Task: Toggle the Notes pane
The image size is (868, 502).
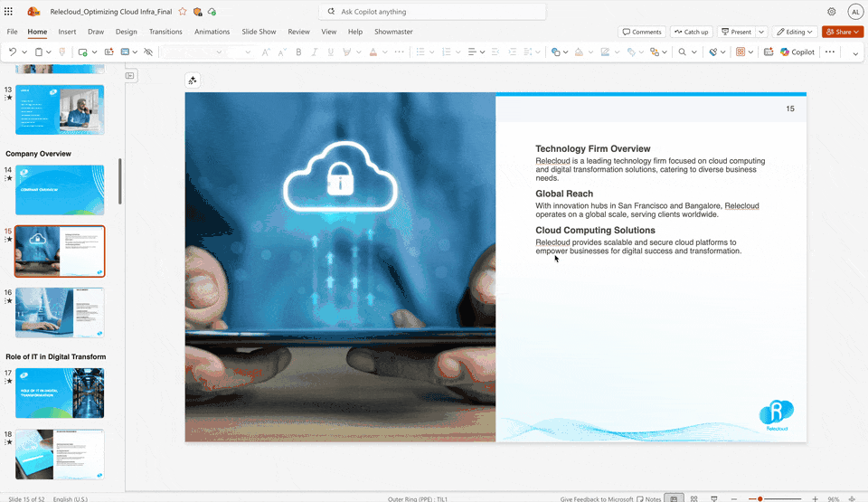Action: coord(649,498)
